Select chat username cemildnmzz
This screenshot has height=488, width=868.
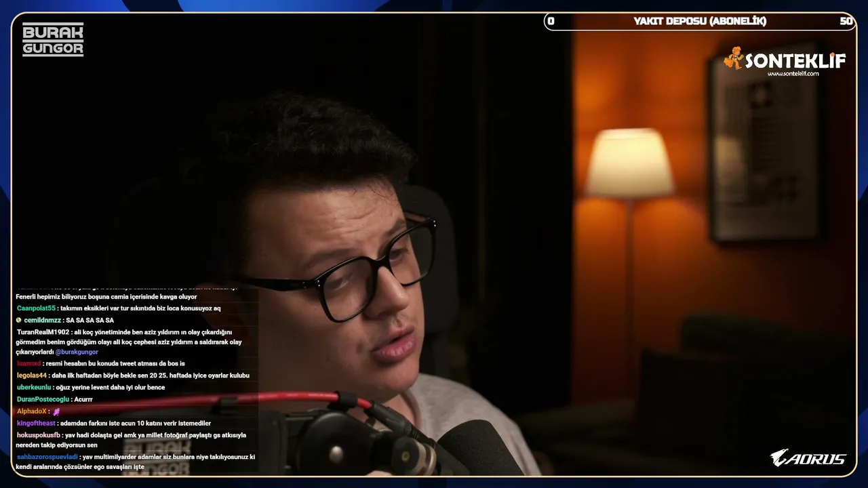click(x=43, y=320)
